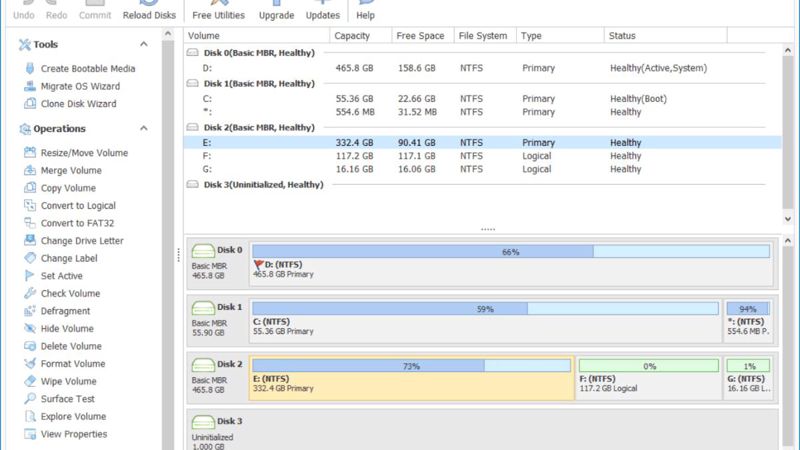
Task: Click scroll-up arrow of volume list scrollbar
Action: [788, 50]
